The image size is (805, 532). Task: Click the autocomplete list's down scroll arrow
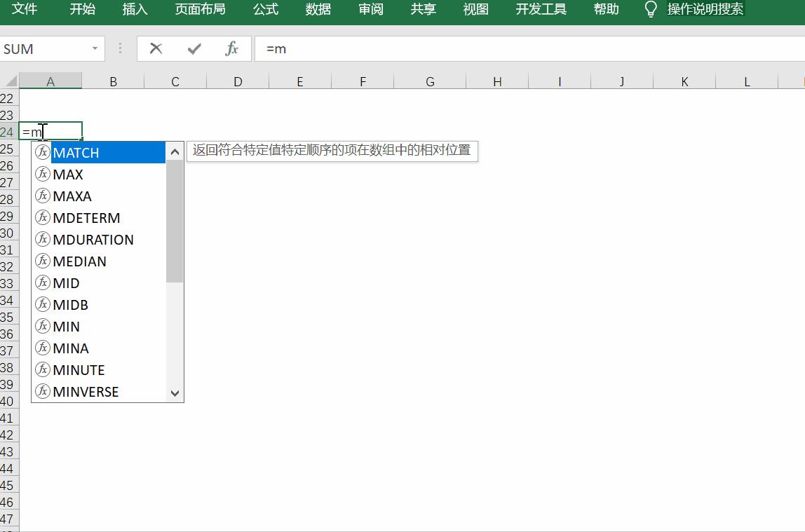click(175, 393)
